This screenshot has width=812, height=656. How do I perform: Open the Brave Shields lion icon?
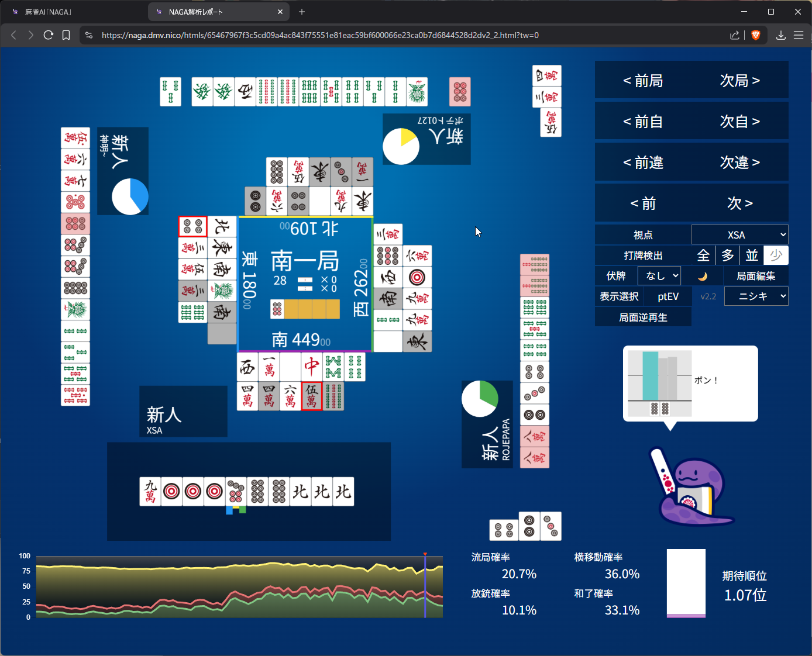point(755,35)
